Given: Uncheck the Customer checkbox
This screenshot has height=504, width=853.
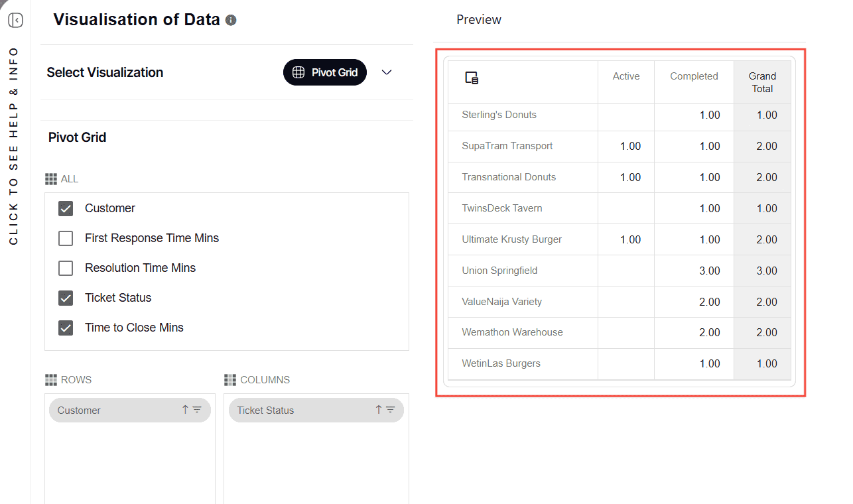Looking at the screenshot, I should pos(66,208).
